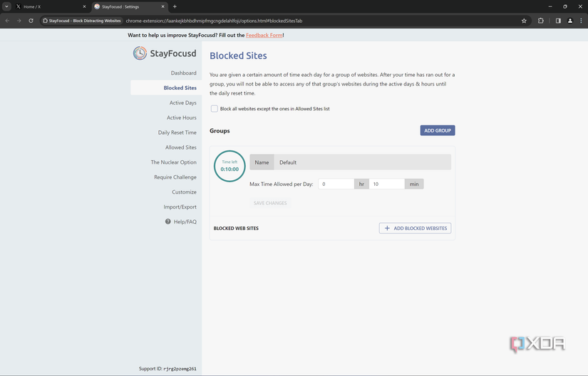Screen dimensions: 588x376
Task: Open the Allowed Sites section
Action: (x=181, y=147)
